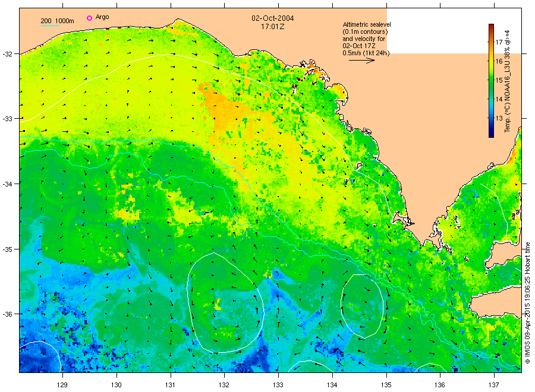Click the 0.5m/s (1kt 24h) label

(x=366, y=53)
